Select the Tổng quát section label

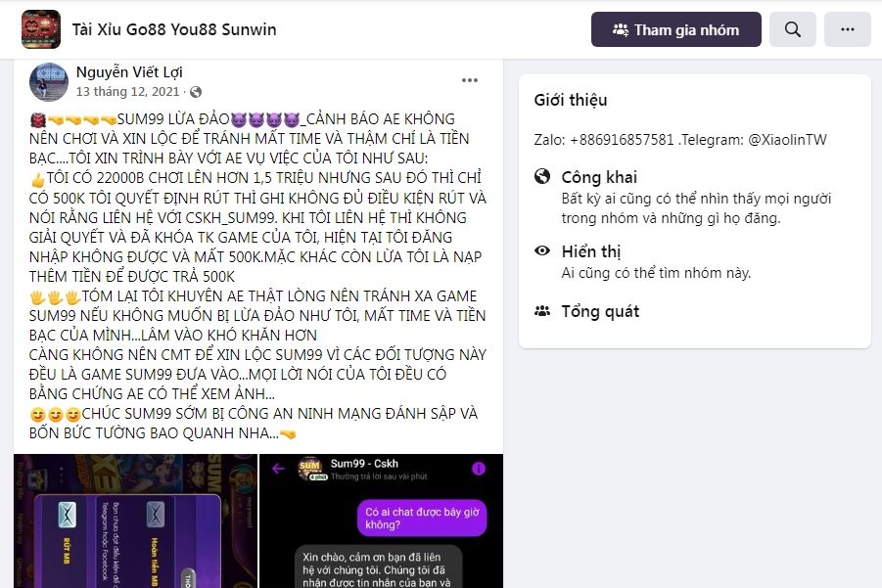click(600, 311)
